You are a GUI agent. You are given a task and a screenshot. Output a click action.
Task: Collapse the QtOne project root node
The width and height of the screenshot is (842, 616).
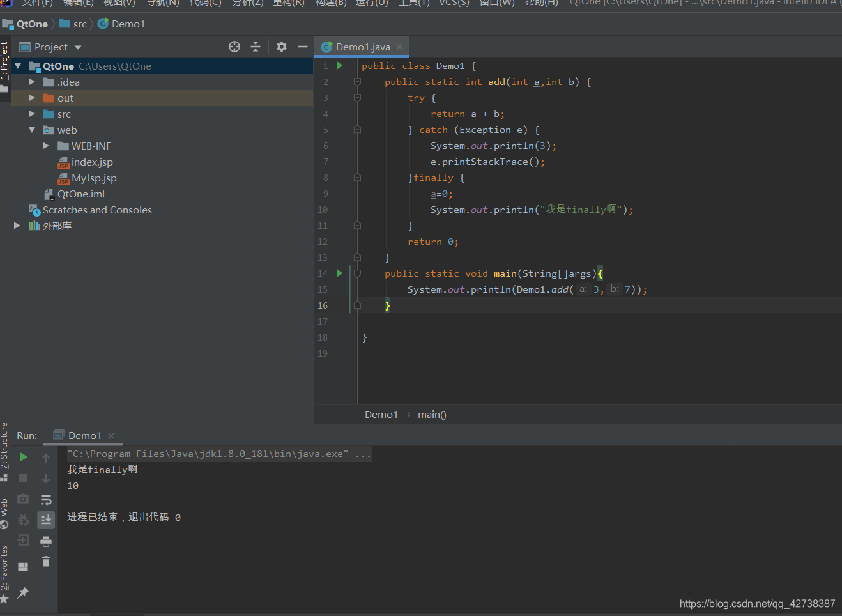tap(18, 66)
